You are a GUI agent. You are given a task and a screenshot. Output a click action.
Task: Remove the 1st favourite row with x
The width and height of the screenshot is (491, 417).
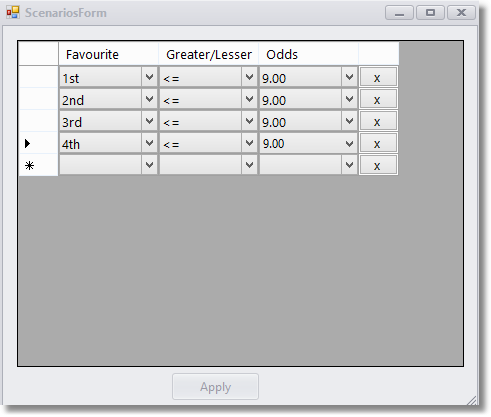[x=378, y=77]
